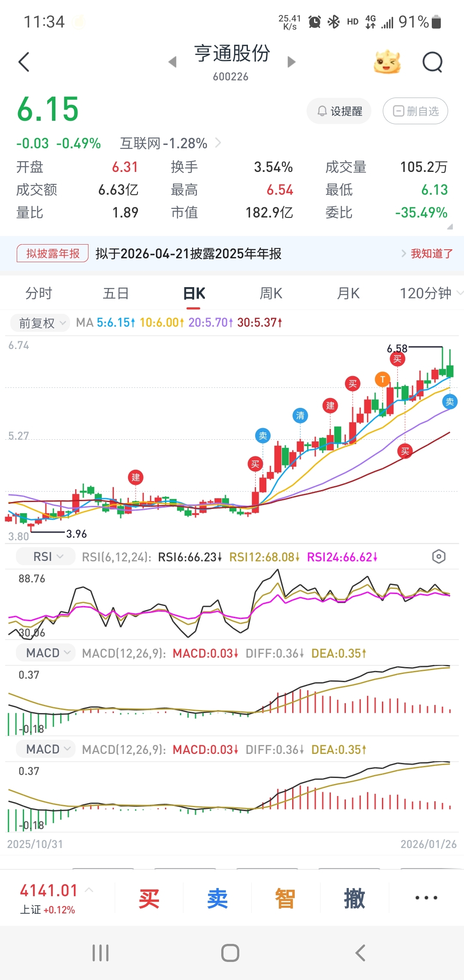Expand quote details corner triangle

click(450, 227)
